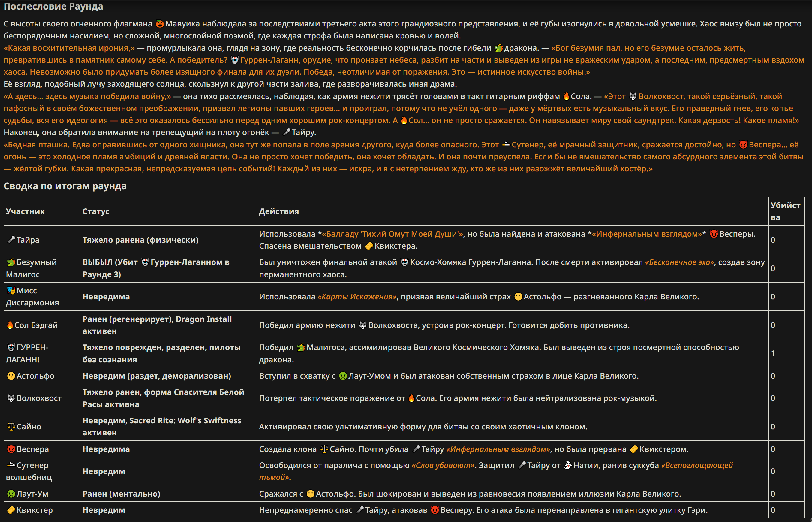Click the name 'Волкохвост' in the participant column

coord(39,398)
